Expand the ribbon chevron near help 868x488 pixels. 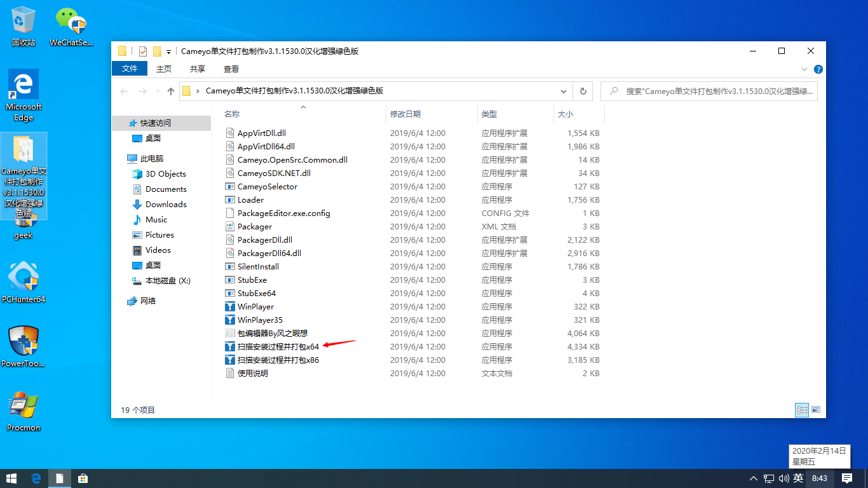805,69
